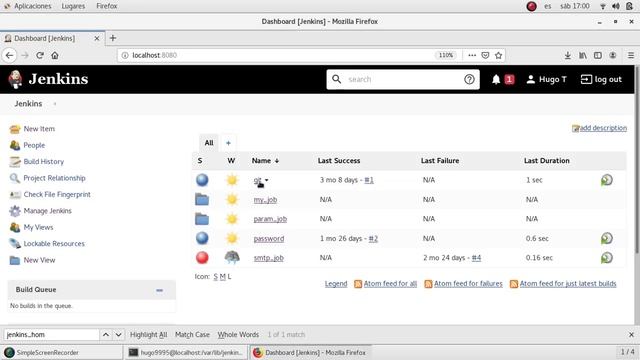Click the folder icon of param_job row

[202, 219]
